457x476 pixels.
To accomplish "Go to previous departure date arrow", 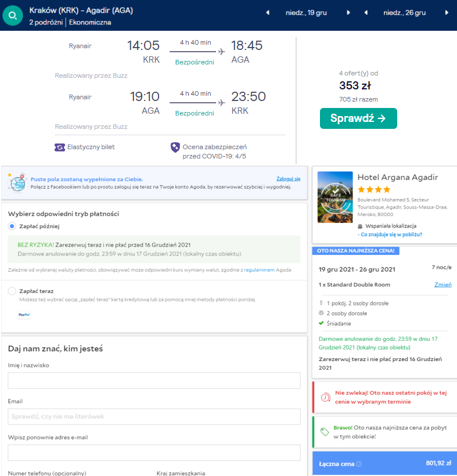I will point(268,13).
